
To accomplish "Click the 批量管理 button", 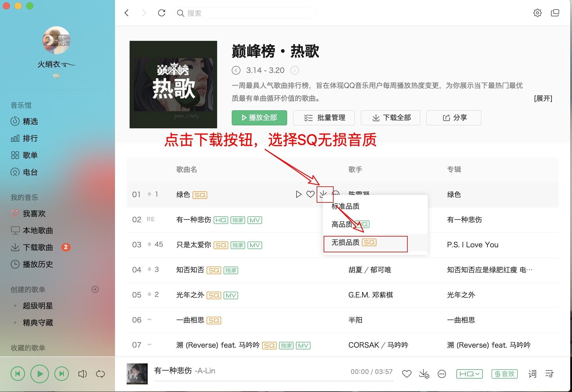I will [324, 118].
